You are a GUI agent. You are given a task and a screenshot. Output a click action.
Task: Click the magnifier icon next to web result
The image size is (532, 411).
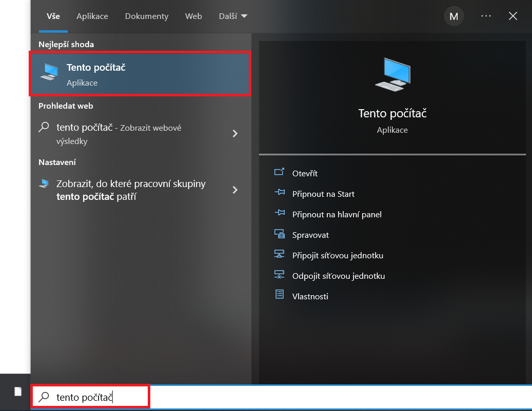[x=44, y=127]
